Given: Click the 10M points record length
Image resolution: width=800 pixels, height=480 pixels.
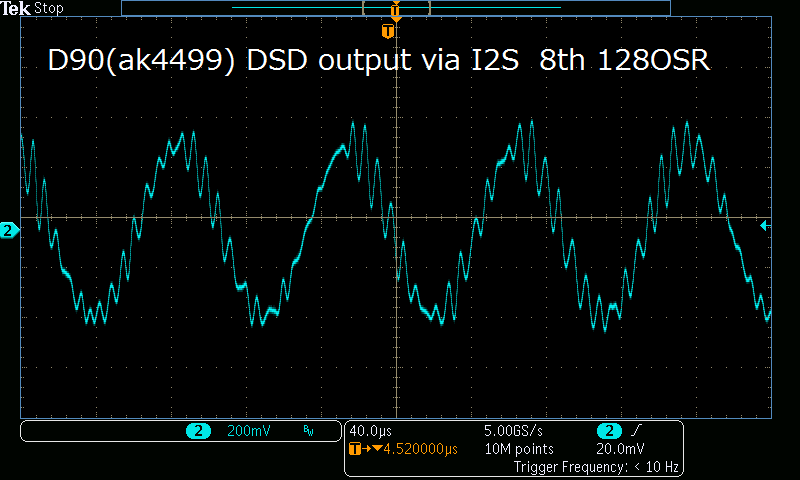Looking at the screenshot, I should tap(519, 449).
